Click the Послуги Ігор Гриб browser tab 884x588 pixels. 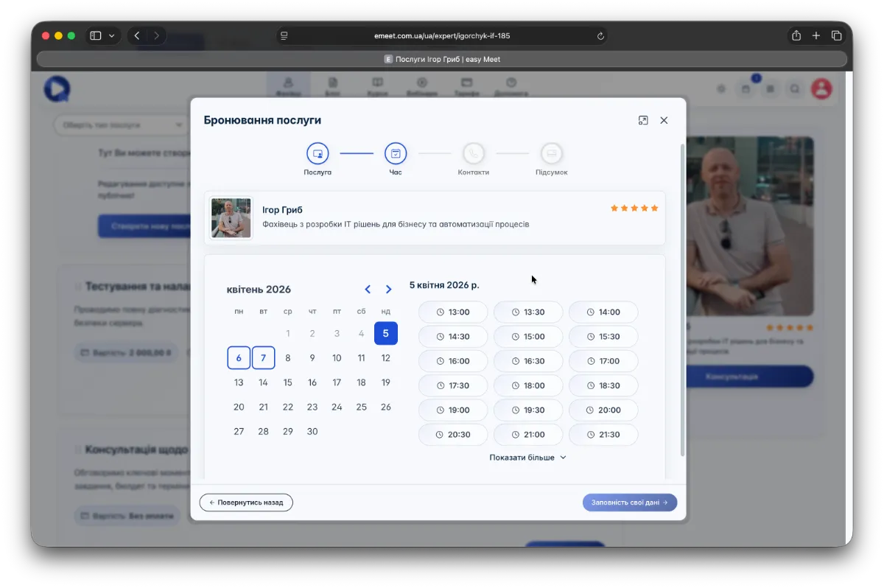(442, 59)
